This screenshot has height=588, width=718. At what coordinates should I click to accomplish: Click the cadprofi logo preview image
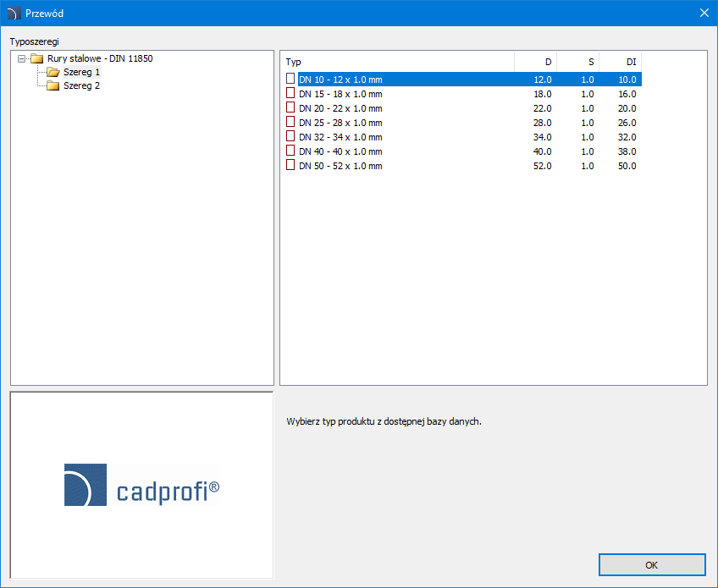coord(141,485)
